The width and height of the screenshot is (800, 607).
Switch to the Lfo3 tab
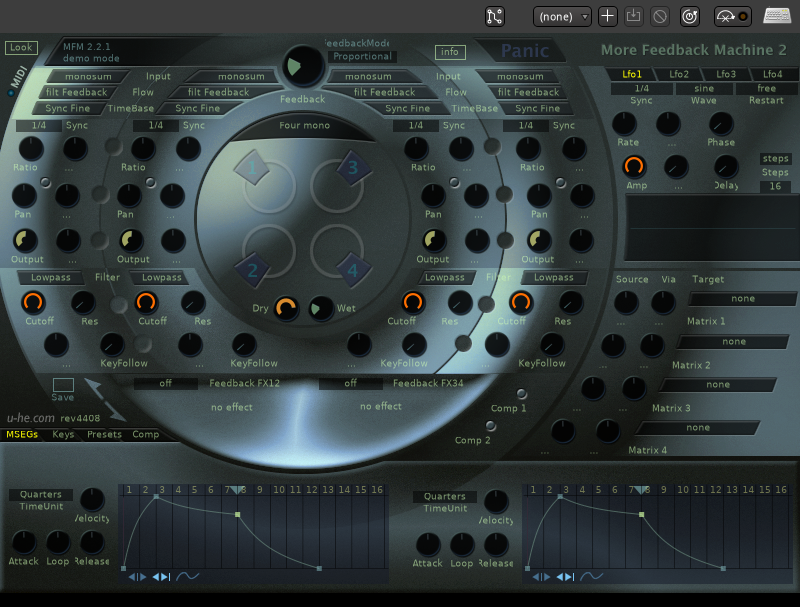pos(726,74)
